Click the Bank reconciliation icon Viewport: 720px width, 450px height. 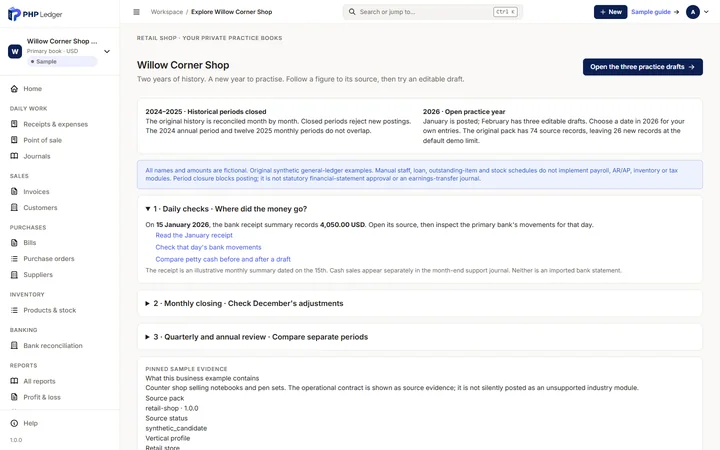(14, 345)
